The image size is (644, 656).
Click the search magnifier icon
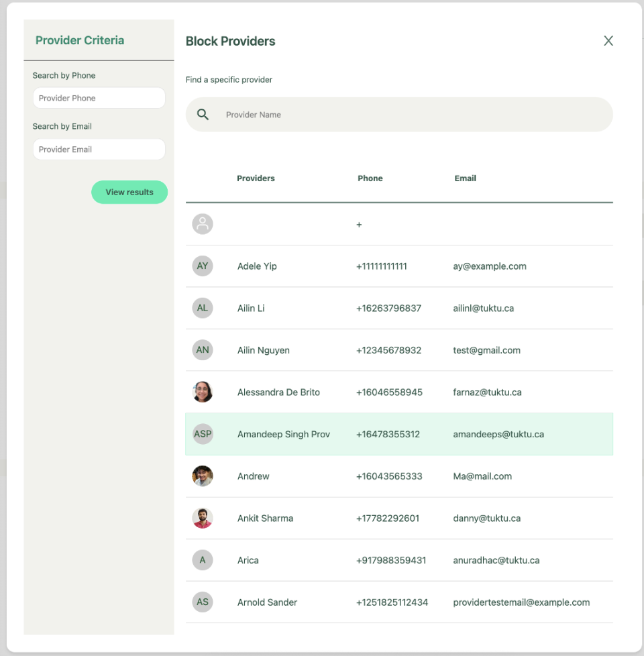point(203,115)
